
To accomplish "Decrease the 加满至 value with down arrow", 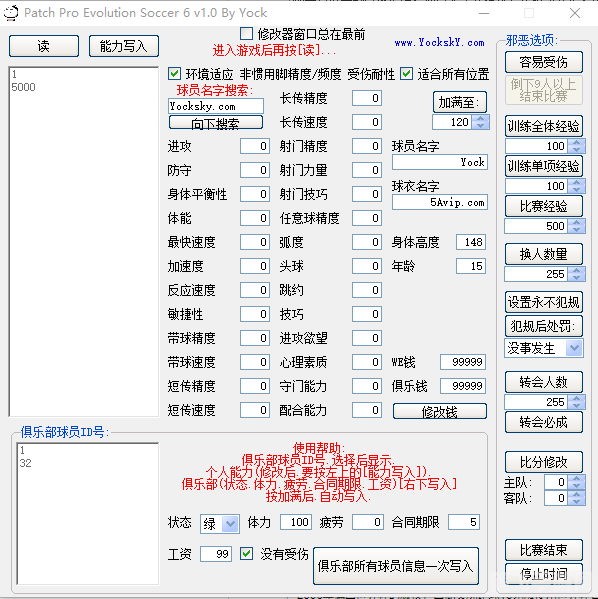I will (481, 126).
